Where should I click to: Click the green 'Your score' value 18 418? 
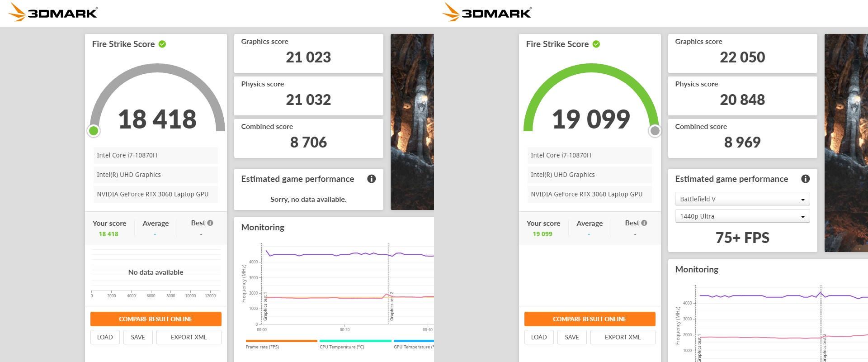108,234
